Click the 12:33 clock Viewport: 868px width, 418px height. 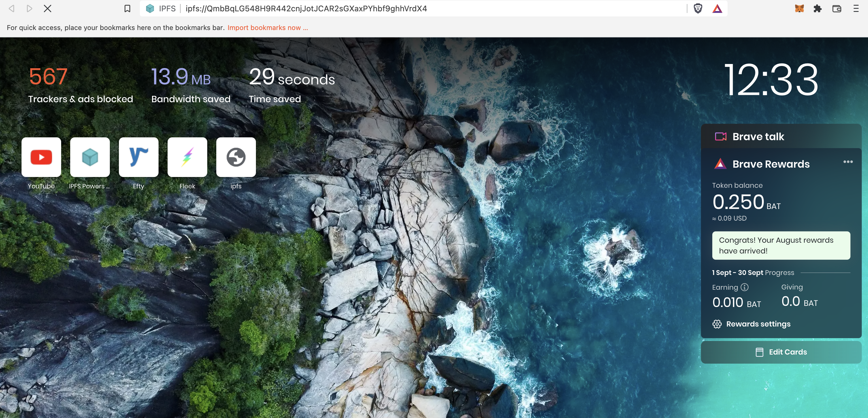[771, 80]
